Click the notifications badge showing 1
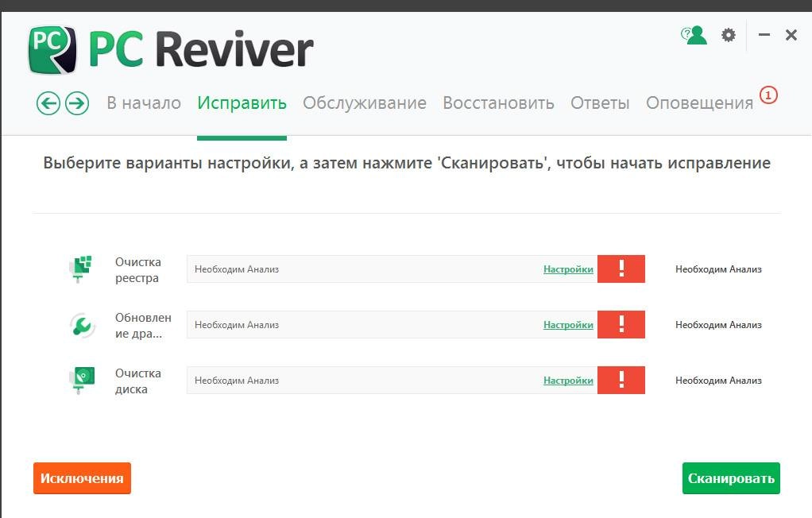Viewport: 812px width, 518px height. (x=768, y=95)
